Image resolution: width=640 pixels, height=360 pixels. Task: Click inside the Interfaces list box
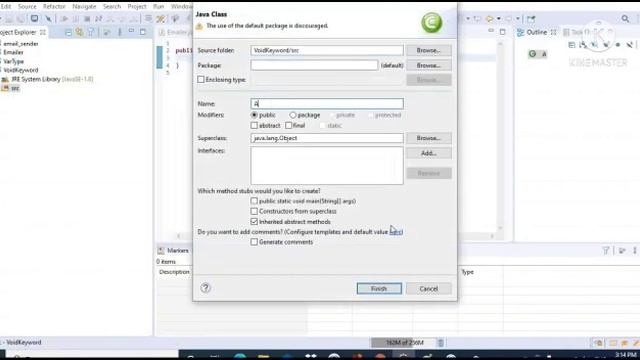point(327,165)
